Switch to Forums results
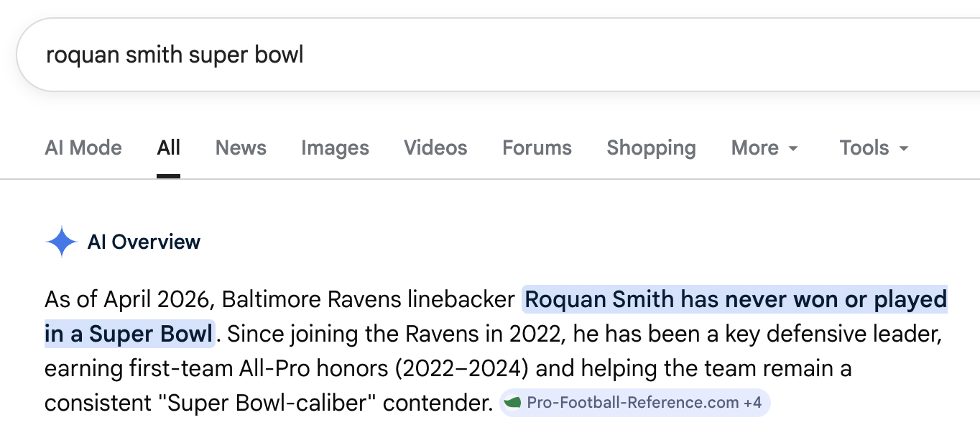The width and height of the screenshot is (980, 433). click(x=537, y=148)
